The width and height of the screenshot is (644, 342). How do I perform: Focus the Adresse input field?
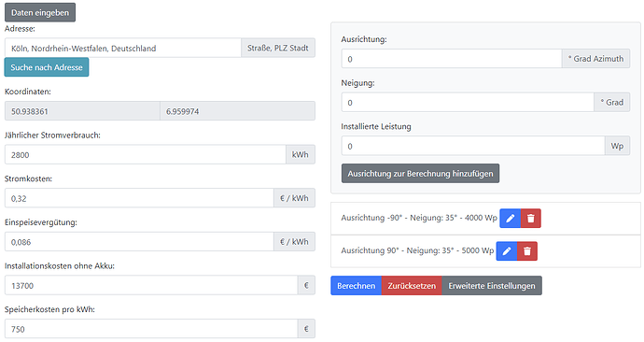point(123,48)
